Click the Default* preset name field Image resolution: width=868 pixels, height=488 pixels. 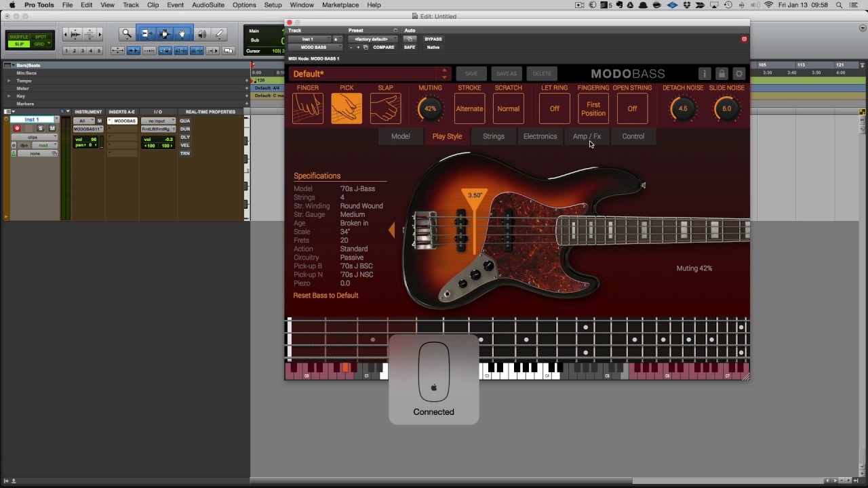(x=363, y=74)
